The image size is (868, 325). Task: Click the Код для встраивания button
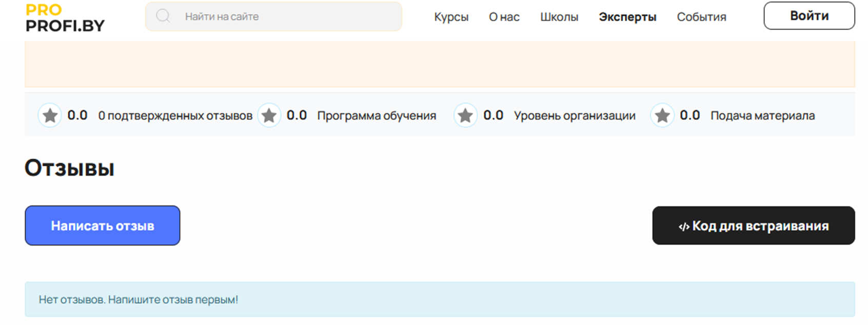[753, 225]
